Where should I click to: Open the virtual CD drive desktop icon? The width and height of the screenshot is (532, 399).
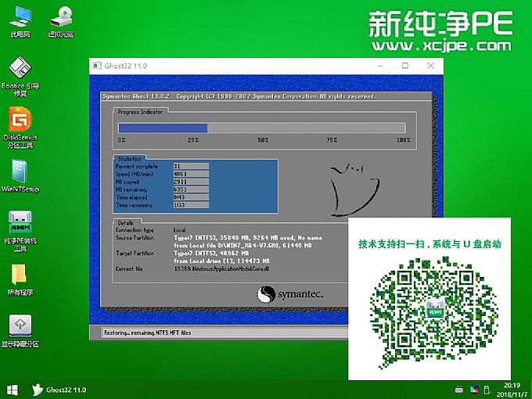click(61, 21)
